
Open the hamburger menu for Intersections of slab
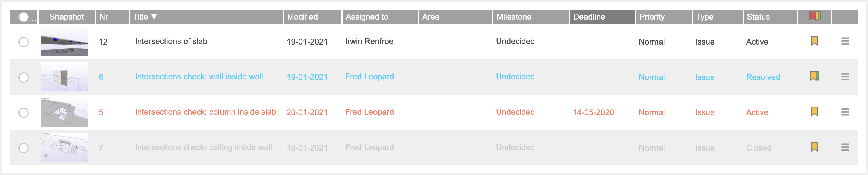pos(845,42)
